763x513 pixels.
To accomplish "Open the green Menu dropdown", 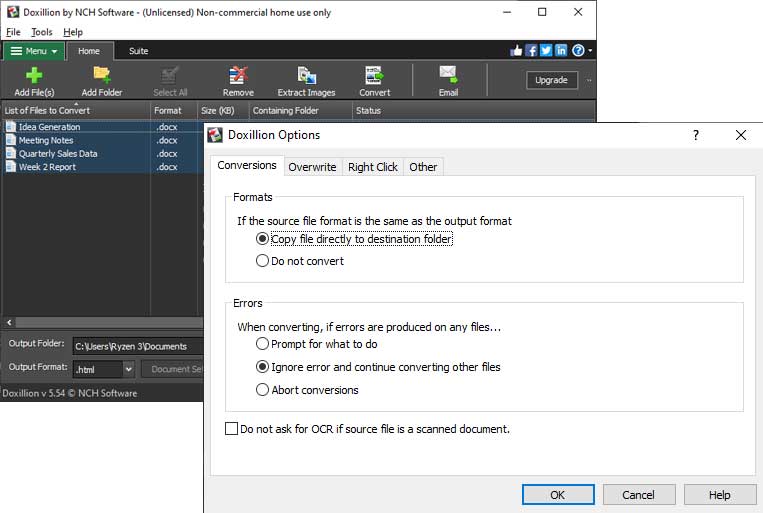I will pos(34,51).
